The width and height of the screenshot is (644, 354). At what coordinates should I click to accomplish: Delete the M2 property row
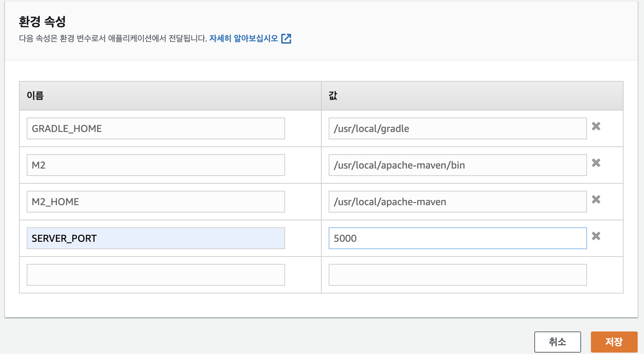(x=596, y=163)
